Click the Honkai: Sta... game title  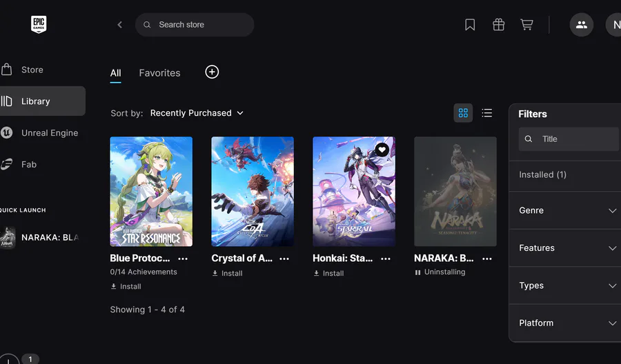pos(342,259)
